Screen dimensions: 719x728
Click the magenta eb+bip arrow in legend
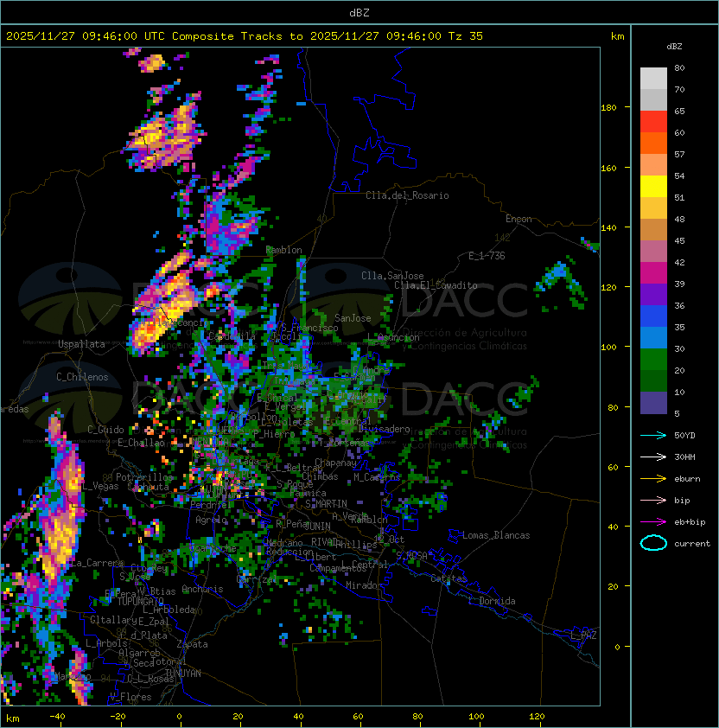coord(653,522)
